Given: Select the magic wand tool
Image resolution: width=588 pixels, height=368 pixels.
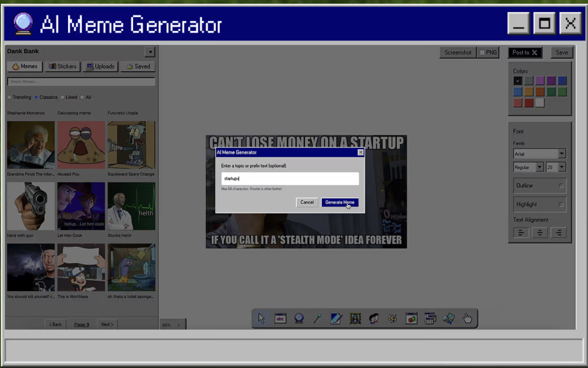Looking at the screenshot, I should 318,318.
